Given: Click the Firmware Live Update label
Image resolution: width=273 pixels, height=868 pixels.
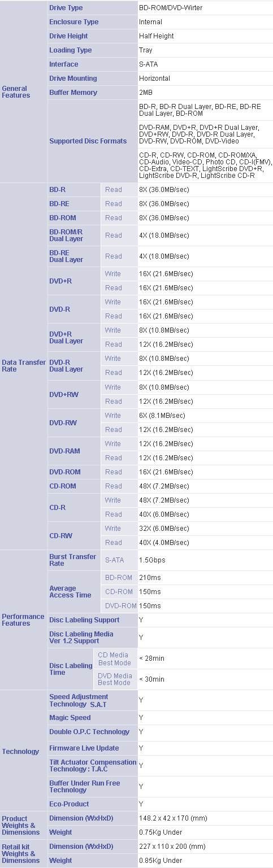Looking at the screenshot, I should coord(84,748).
